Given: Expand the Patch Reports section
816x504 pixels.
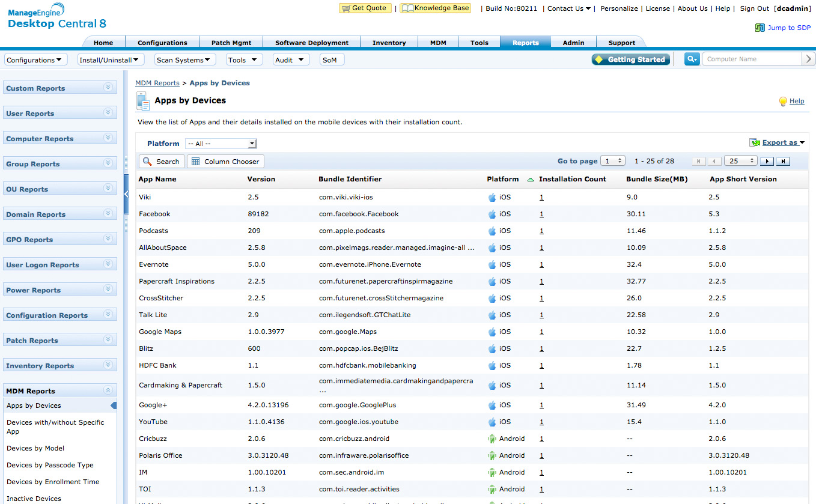Looking at the screenshot, I should 108,340.
